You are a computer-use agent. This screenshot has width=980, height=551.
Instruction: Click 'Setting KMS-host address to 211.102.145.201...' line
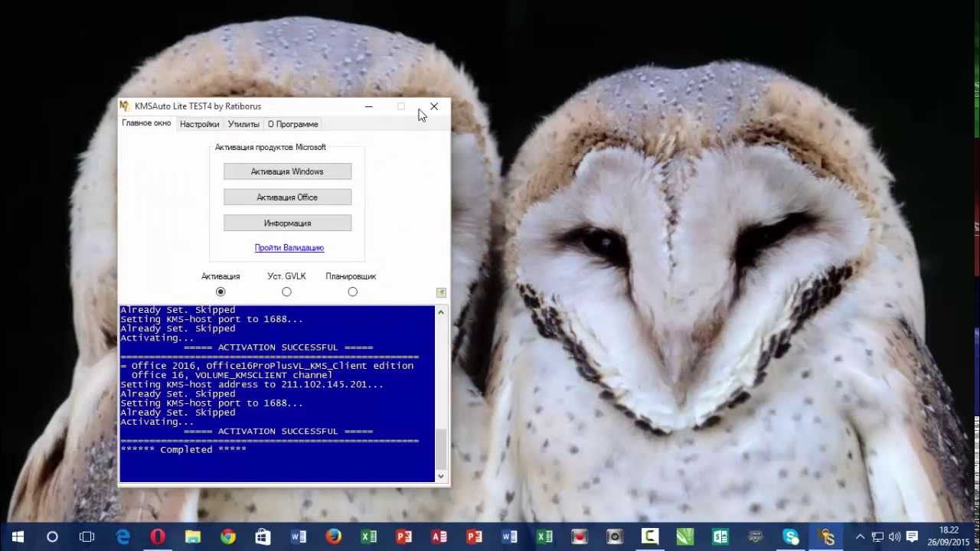252,385
